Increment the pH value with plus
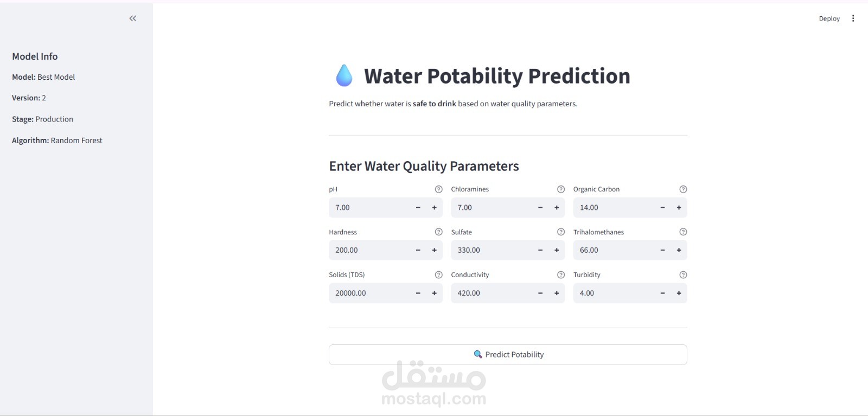Image resolution: width=868 pixels, height=416 pixels. (x=434, y=207)
